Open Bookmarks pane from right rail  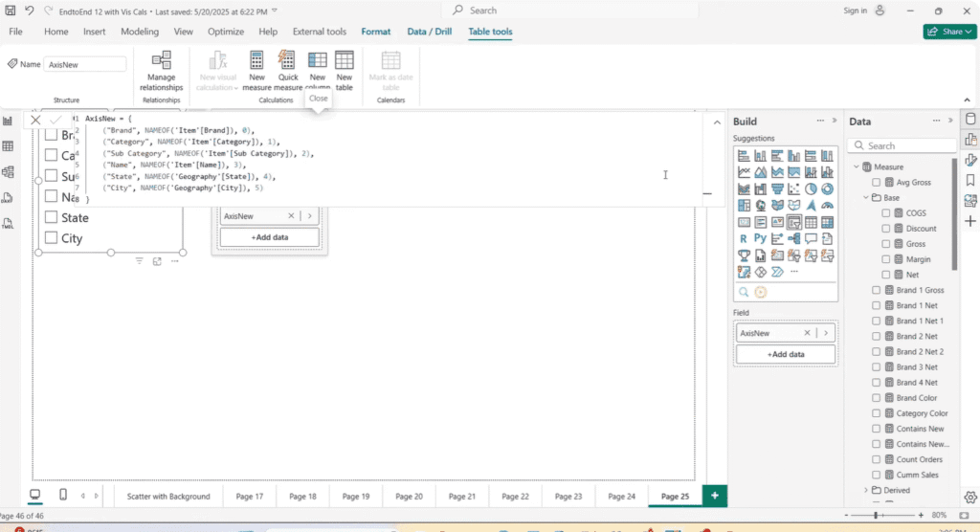coord(970,180)
